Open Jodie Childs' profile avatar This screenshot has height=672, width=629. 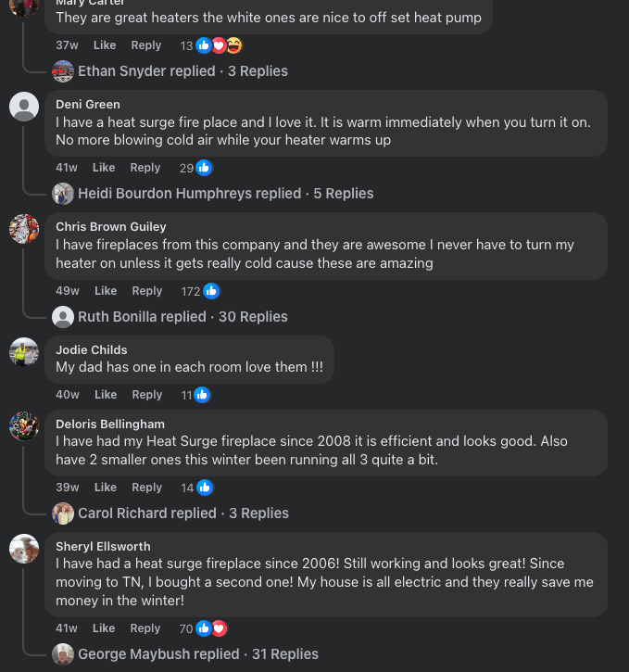click(x=24, y=352)
